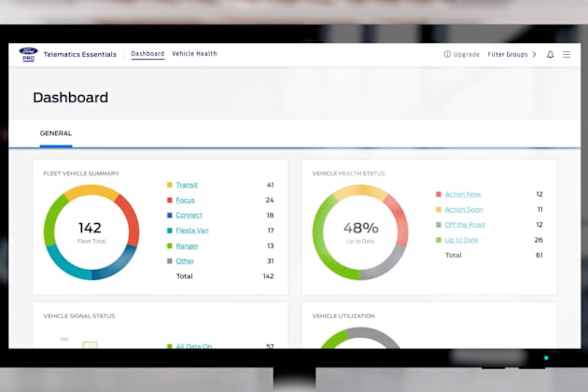Click dark blue Connect legend swatch
The width and height of the screenshot is (588, 392).
click(x=170, y=215)
